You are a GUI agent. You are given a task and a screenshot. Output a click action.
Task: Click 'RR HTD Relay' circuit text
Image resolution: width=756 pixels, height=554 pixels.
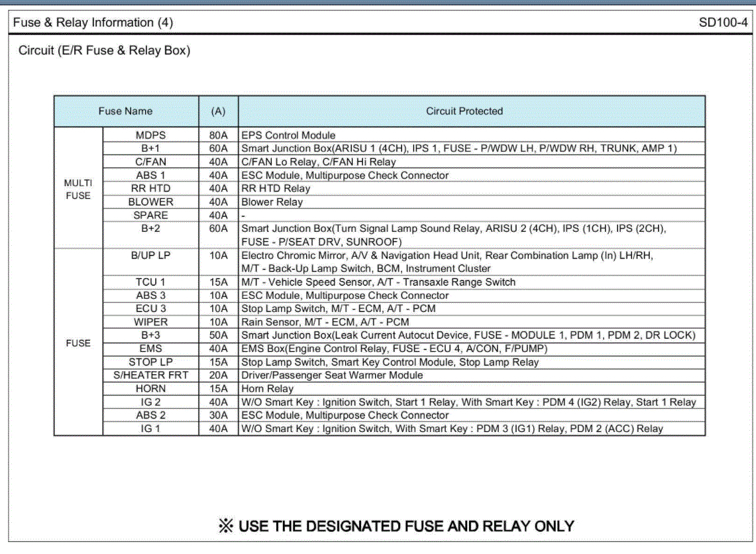(x=276, y=188)
